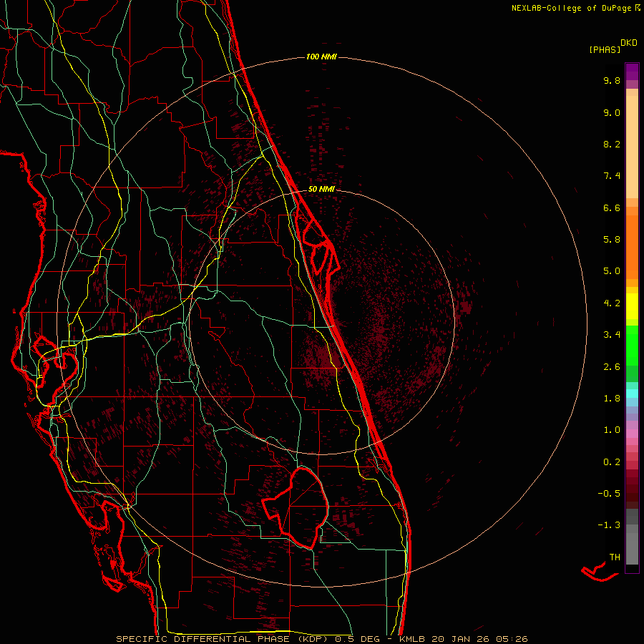The image size is (644, 644).
Task: Click the 6.6 scale value label
Action: tap(611, 208)
